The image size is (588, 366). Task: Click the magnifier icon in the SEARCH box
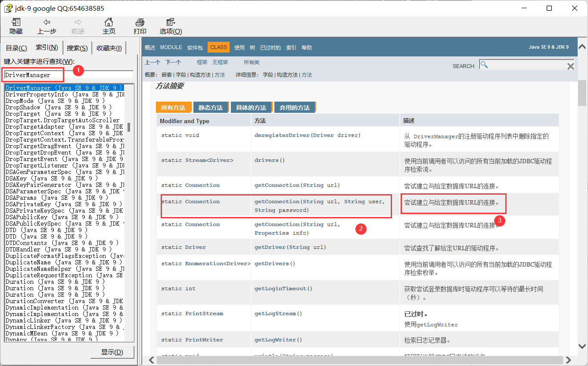coord(484,65)
